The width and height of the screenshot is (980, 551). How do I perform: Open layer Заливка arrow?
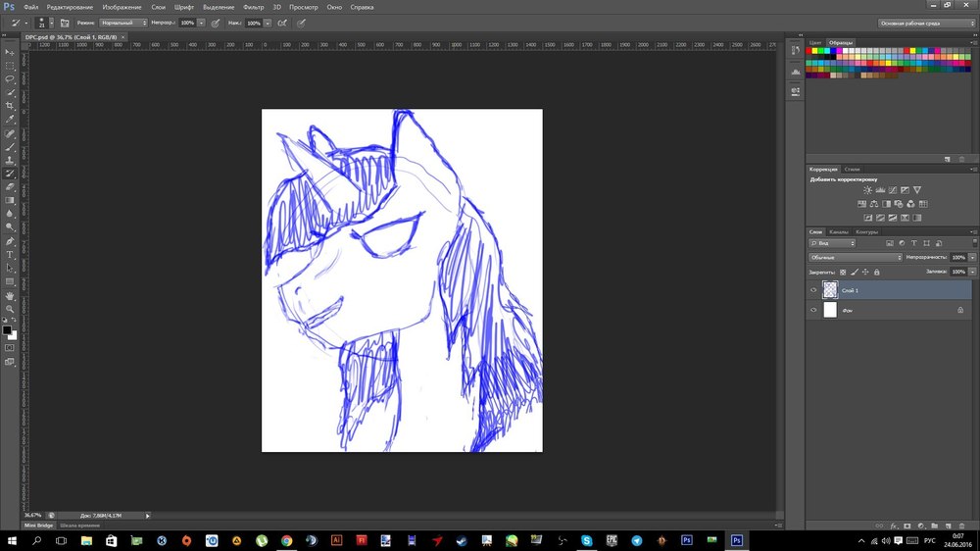coord(972,272)
